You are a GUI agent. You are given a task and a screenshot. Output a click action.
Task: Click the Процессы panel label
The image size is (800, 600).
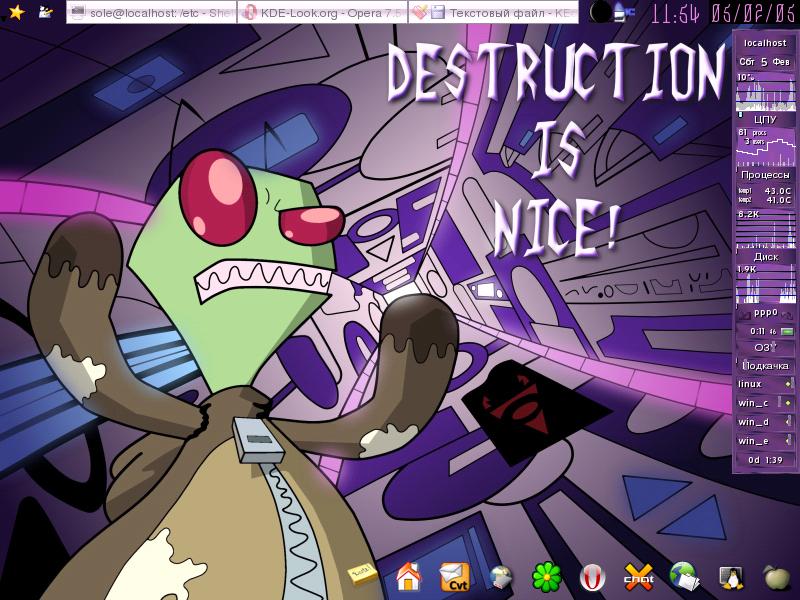(x=765, y=174)
